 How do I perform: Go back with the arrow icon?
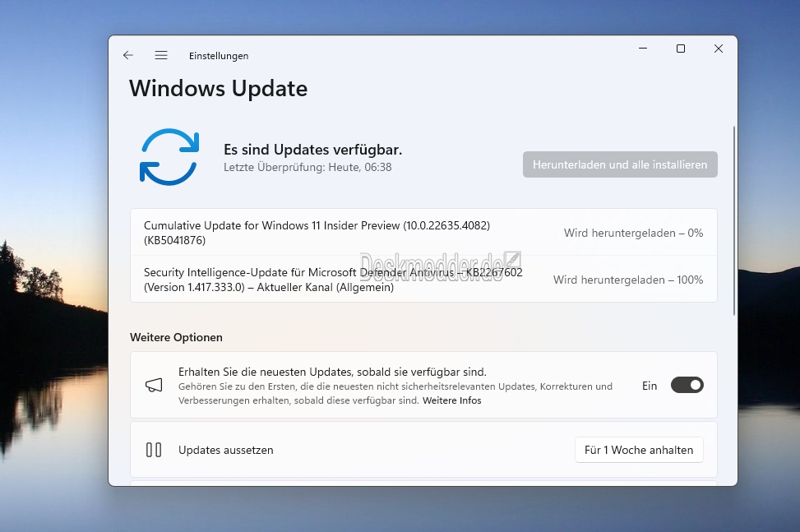pyautogui.click(x=128, y=55)
